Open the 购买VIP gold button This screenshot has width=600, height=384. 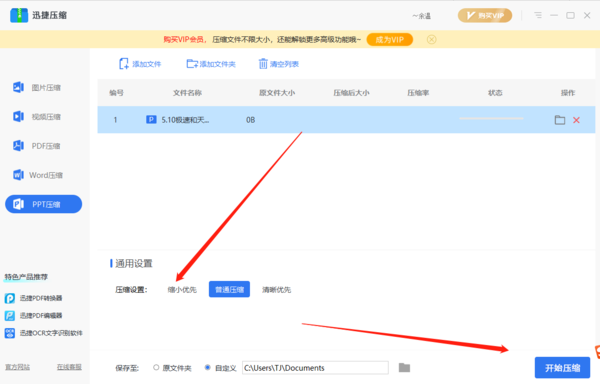pyautogui.click(x=485, y=16)
